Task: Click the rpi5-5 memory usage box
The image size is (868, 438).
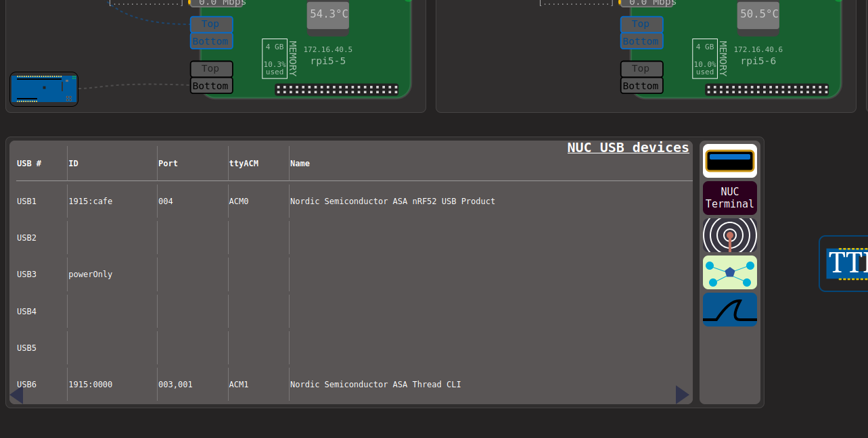Action: pos(275,59)
